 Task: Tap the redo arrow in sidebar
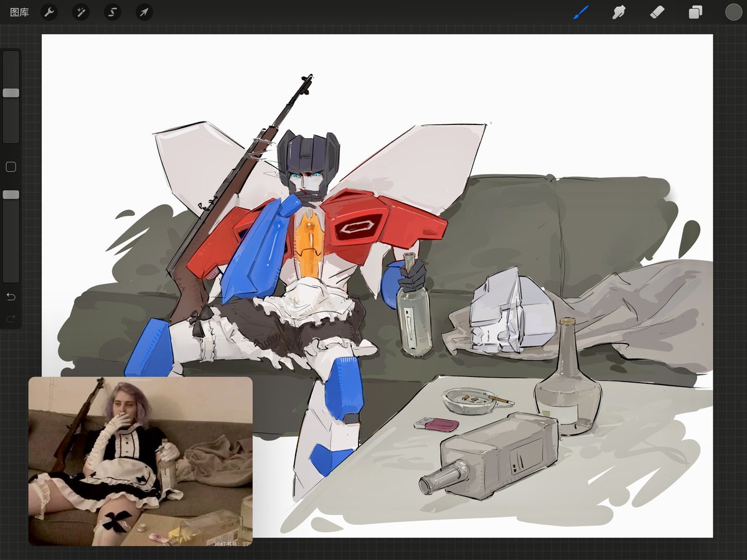coord(11,319)
